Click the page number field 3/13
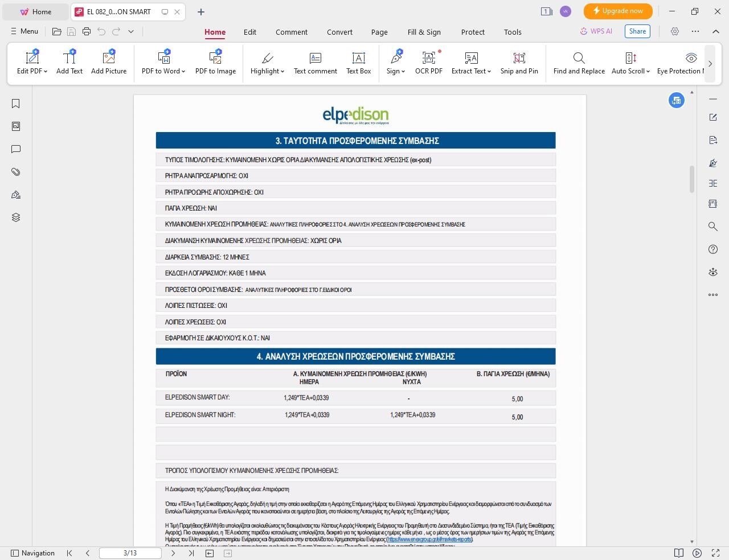This screenshot has height=560, width=729. (x=130, y=553)
